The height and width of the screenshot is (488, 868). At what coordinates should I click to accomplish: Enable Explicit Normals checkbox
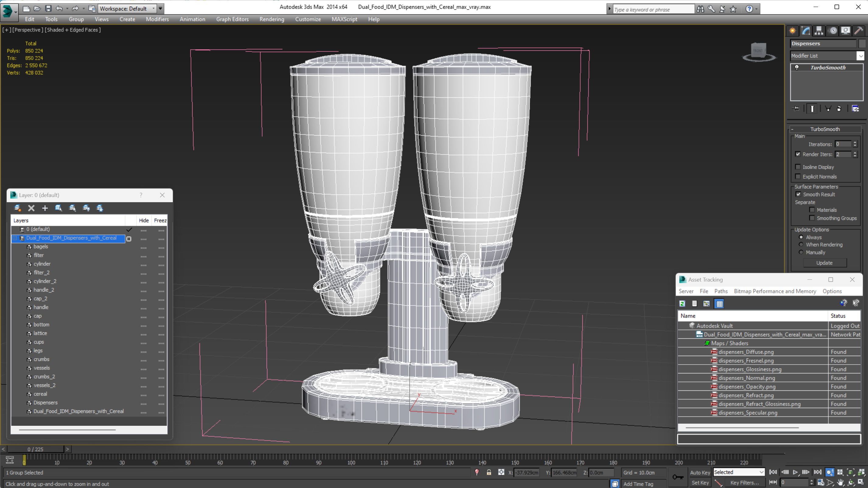click(x=798, y=176)
